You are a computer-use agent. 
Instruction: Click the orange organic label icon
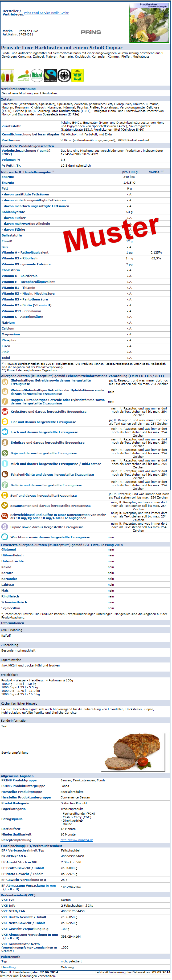(x=23, y=75)
